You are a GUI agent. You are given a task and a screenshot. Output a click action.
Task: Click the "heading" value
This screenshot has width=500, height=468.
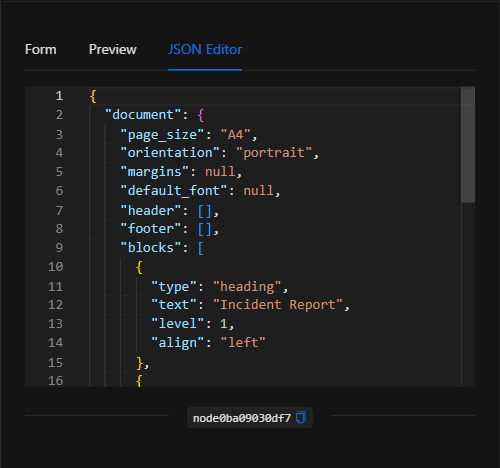pyautogui.click(x=247, y=287)
